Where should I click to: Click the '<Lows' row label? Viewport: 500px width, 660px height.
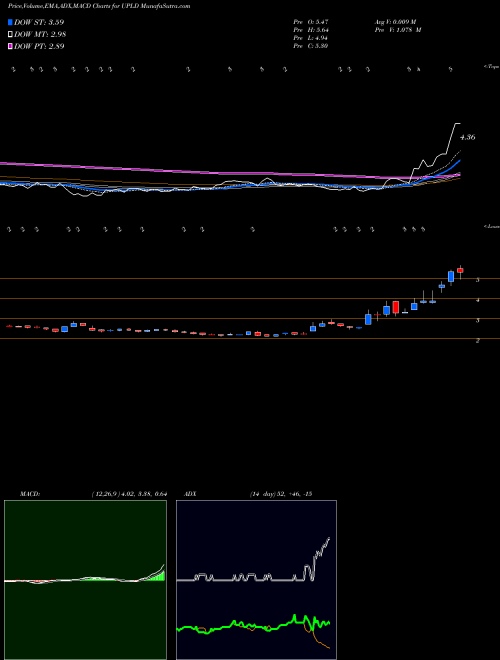(x=492, y=226)
